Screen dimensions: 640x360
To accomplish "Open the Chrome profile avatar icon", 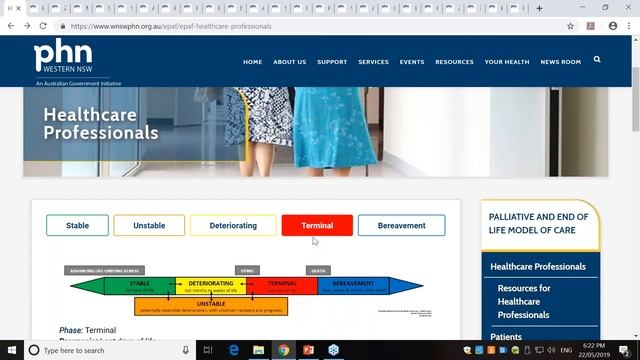I will point(613,26).
